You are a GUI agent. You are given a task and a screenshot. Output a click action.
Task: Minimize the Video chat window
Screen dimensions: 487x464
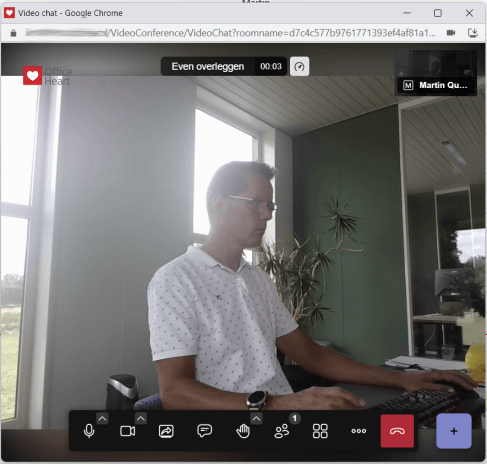[407, 13]
